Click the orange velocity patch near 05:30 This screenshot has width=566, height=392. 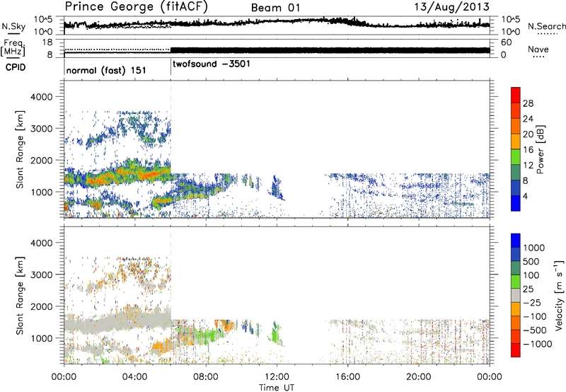(161, 347)
